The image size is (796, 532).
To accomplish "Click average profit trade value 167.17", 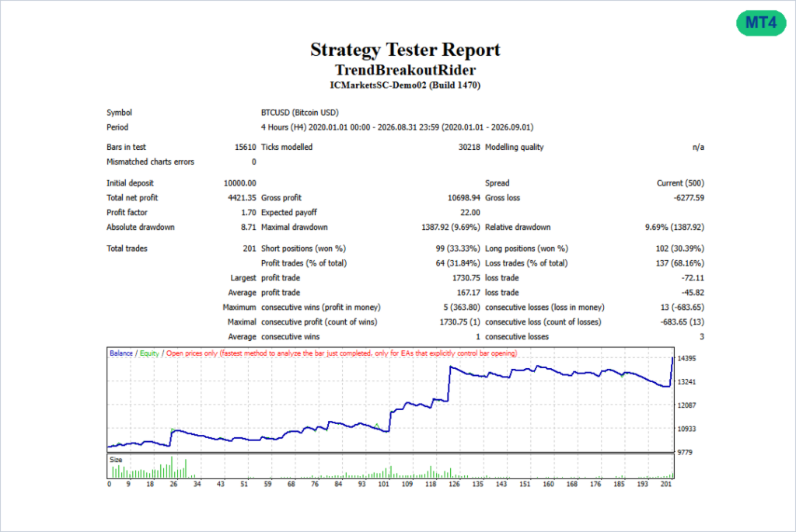I will [468, 293].
